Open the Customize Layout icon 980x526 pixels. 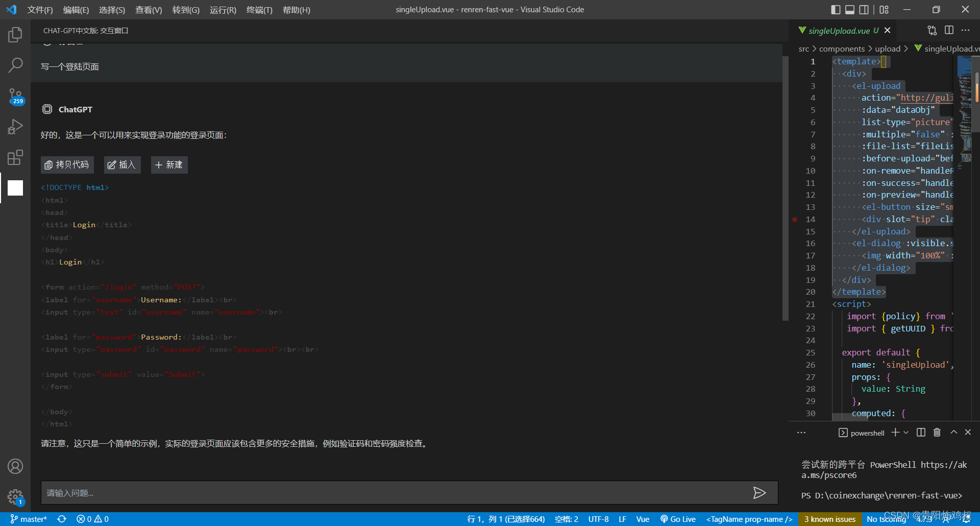point(884,9)
